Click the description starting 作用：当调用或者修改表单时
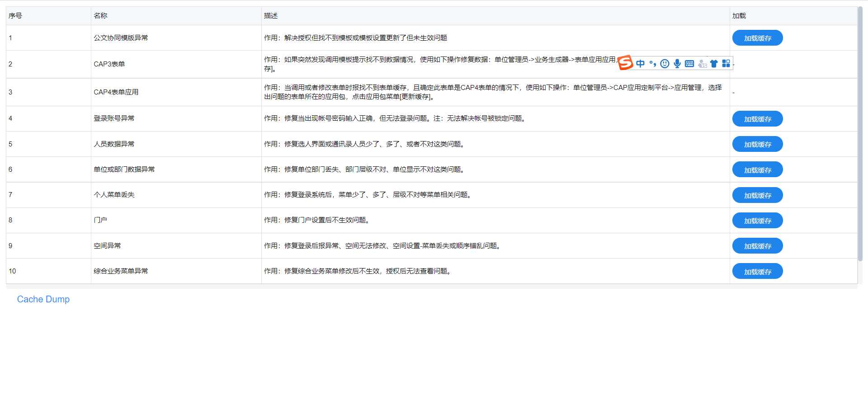 [493, 92]
